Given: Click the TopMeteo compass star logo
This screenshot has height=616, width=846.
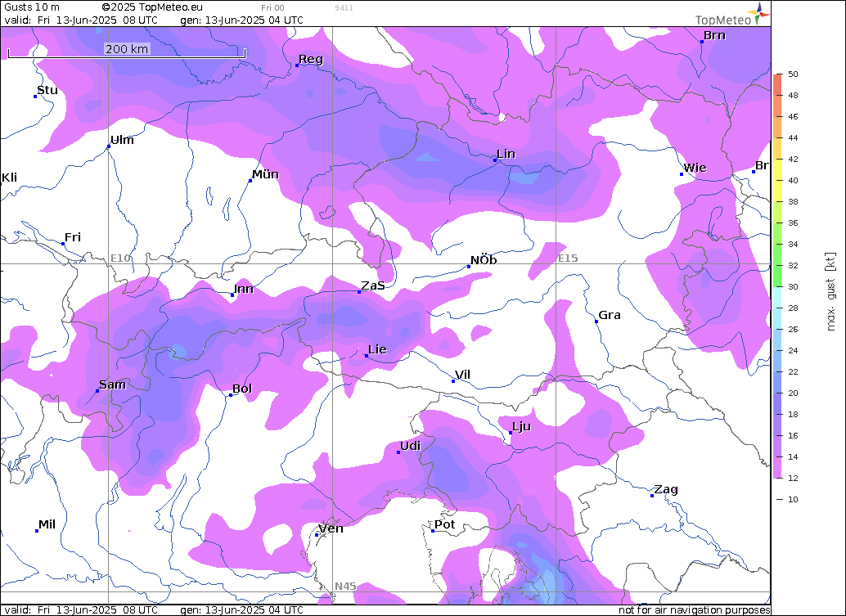Looking at the screenshot, I should coord(760,13).
